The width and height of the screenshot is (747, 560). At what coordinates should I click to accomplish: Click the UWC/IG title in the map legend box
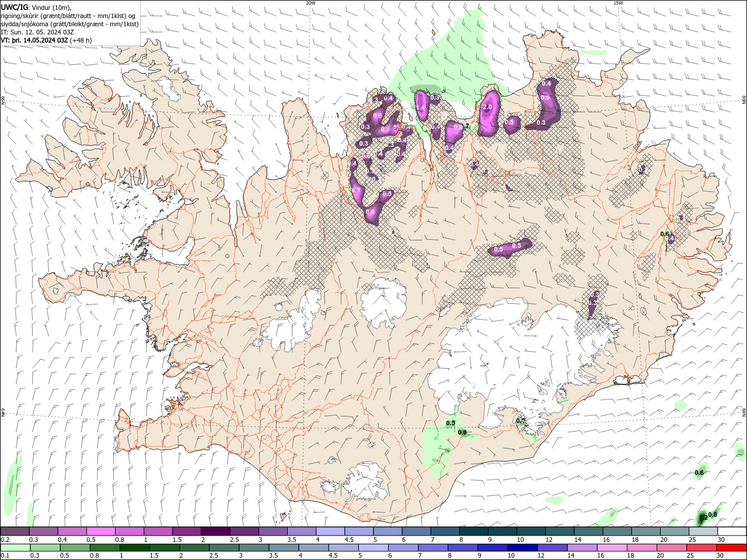pos(15,6)
